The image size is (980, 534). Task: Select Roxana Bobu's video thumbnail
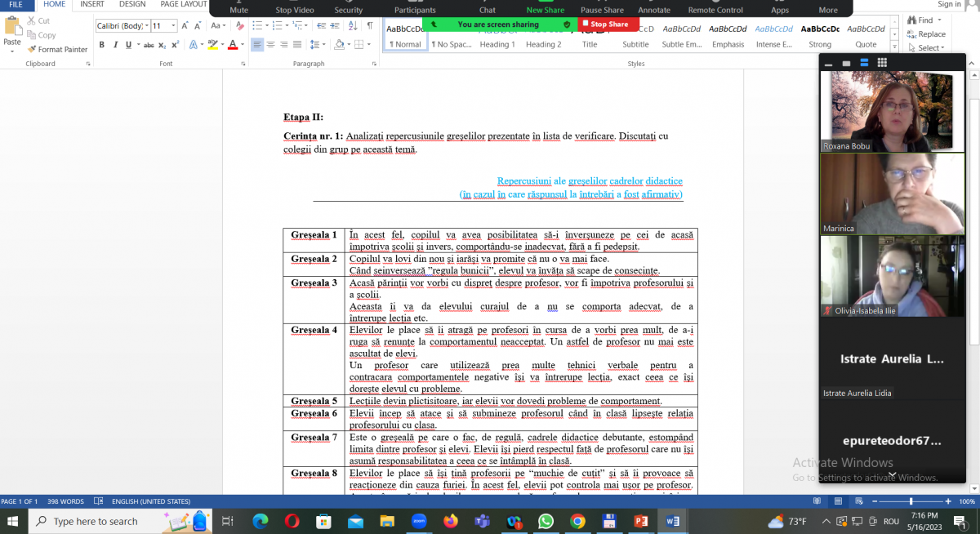click(892, 111)
